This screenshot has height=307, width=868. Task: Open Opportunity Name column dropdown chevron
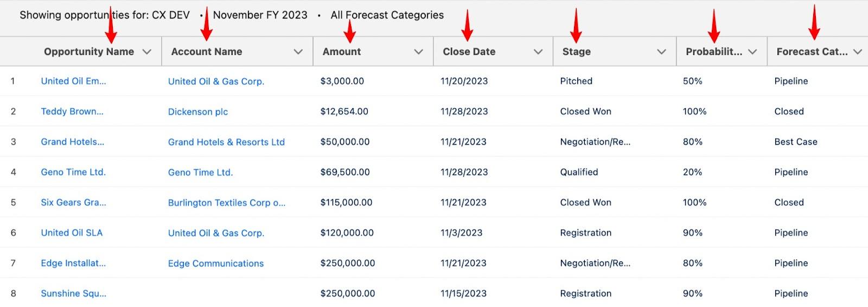tap(146, 52)
